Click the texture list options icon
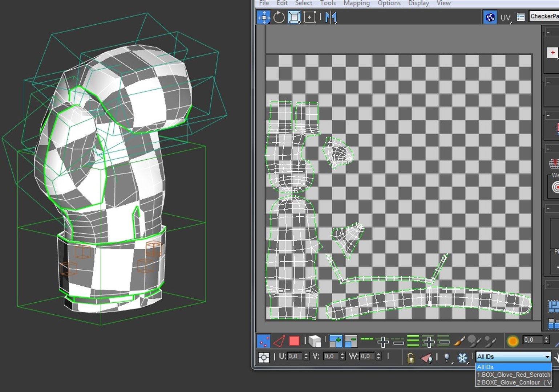This screenshot has width=559, height=392. (x=520, y=17)
